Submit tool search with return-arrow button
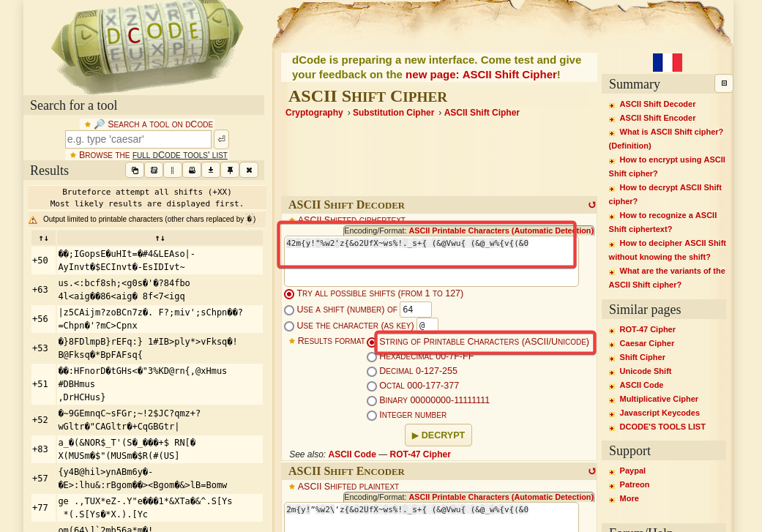 click(221, 140)
